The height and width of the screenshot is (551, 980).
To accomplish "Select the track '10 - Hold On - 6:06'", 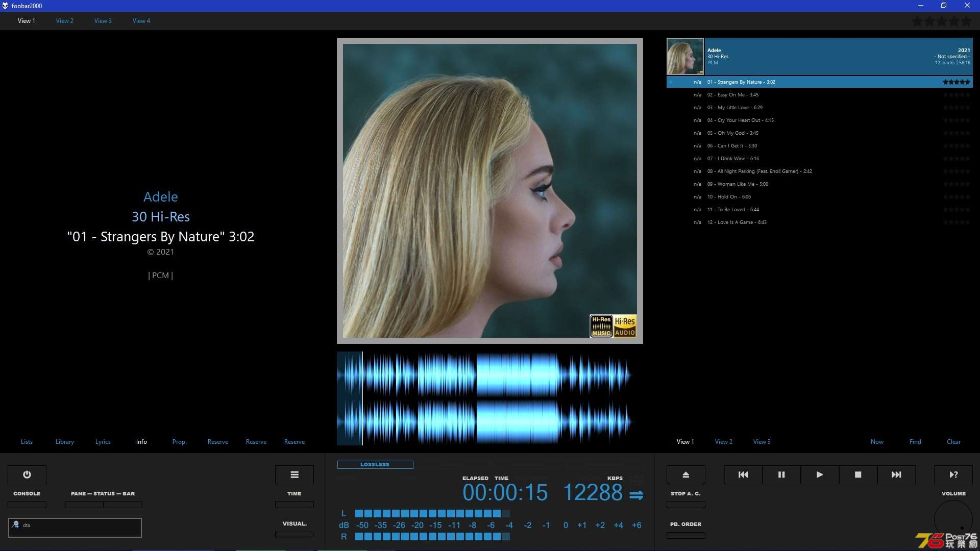I will [x=819, y=196].
